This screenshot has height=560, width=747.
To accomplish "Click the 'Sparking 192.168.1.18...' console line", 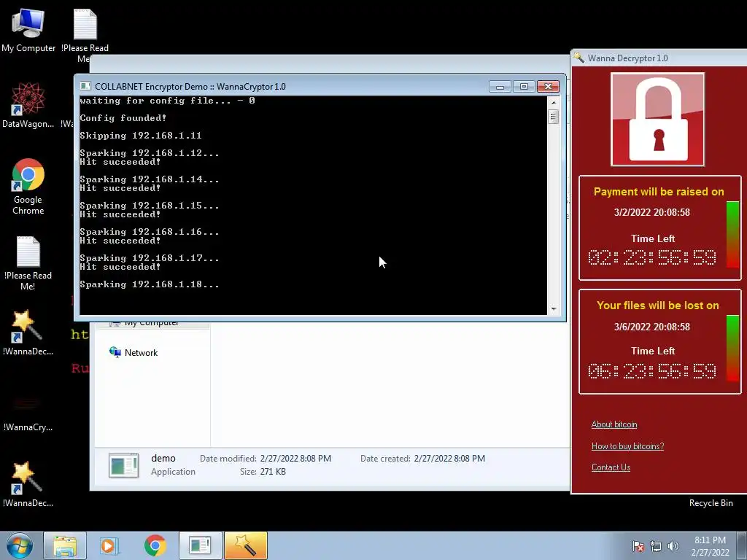I will click(149, 284).
